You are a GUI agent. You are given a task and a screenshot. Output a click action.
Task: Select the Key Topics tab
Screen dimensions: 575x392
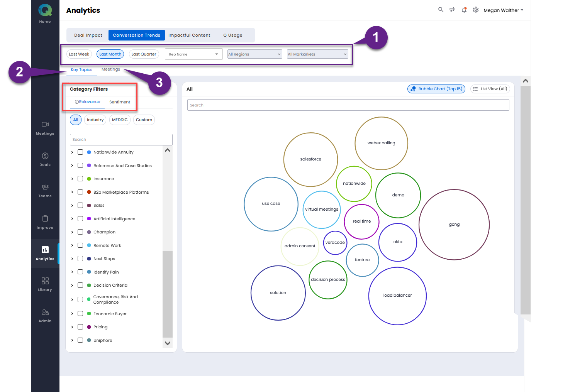(x=81, y=70)
